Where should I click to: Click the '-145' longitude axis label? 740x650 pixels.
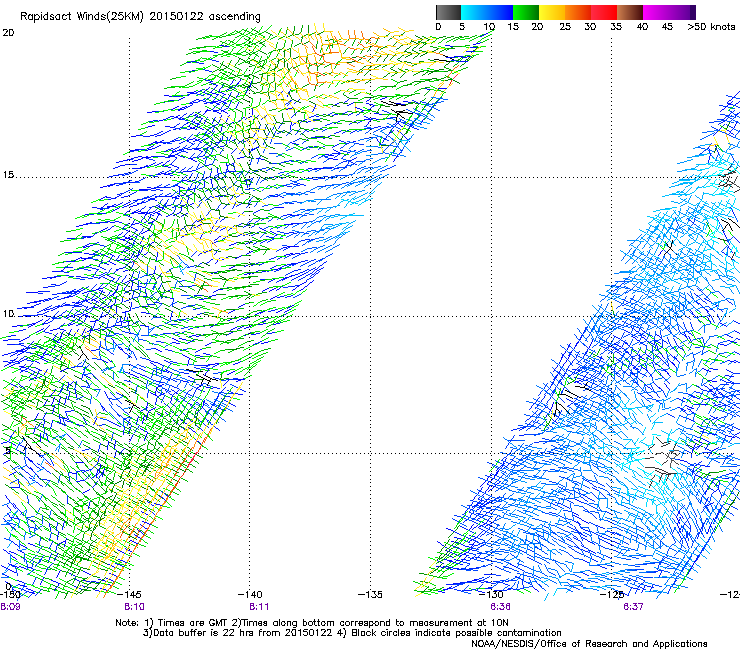coord(129,594)
